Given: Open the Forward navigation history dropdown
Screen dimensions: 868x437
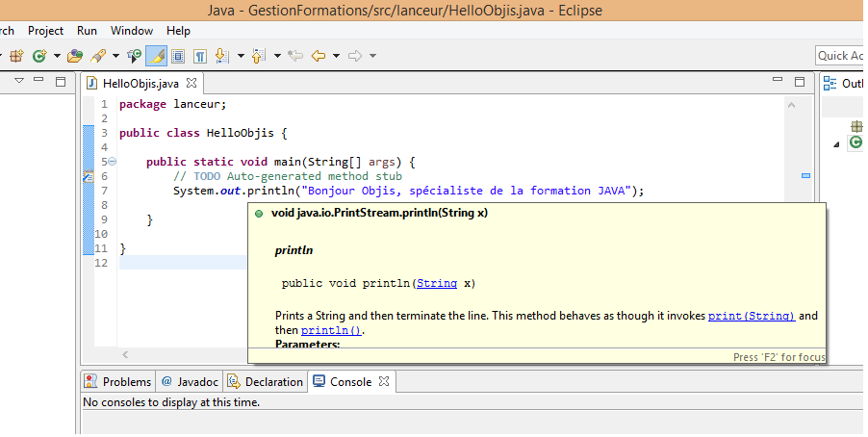Looking at the screenshot, I should coord(372,56).
